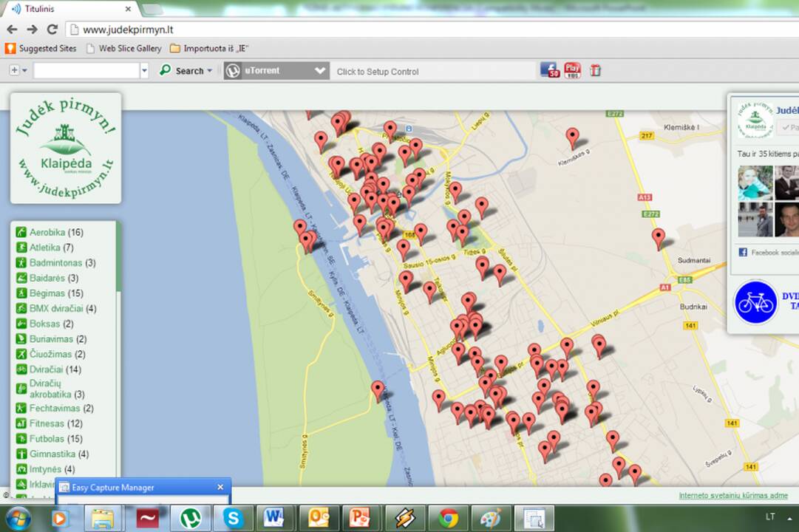Open Paint from the taskbar
Image resolution: width=799 pixels, height=532 pixels.
pyautogui.click(x=490, y=519)
